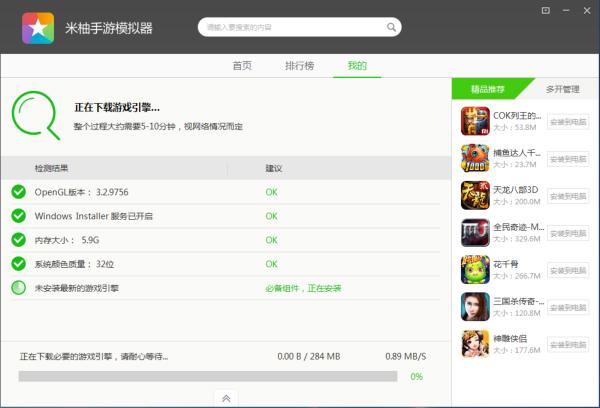Screen dimensions: 600x408
Task: Click the large green loading search icon
Action: coord(36,115)
